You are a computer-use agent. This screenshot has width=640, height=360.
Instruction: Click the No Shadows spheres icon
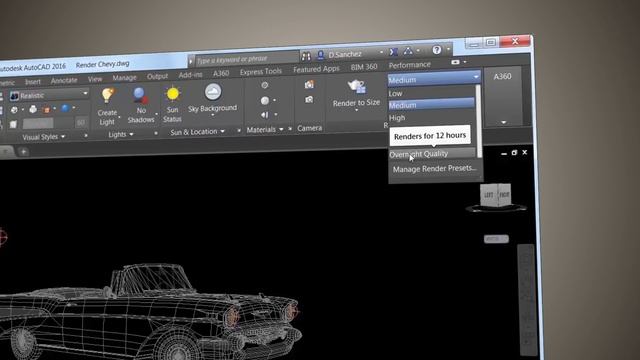click(140, 96)
